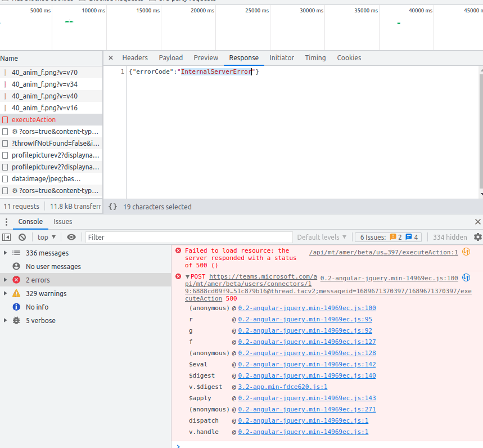Image resolution: width=483 pixels, height=448 pixels.
Task: Open the top JavaScript context dropdown
Action: tap(47, 237)
